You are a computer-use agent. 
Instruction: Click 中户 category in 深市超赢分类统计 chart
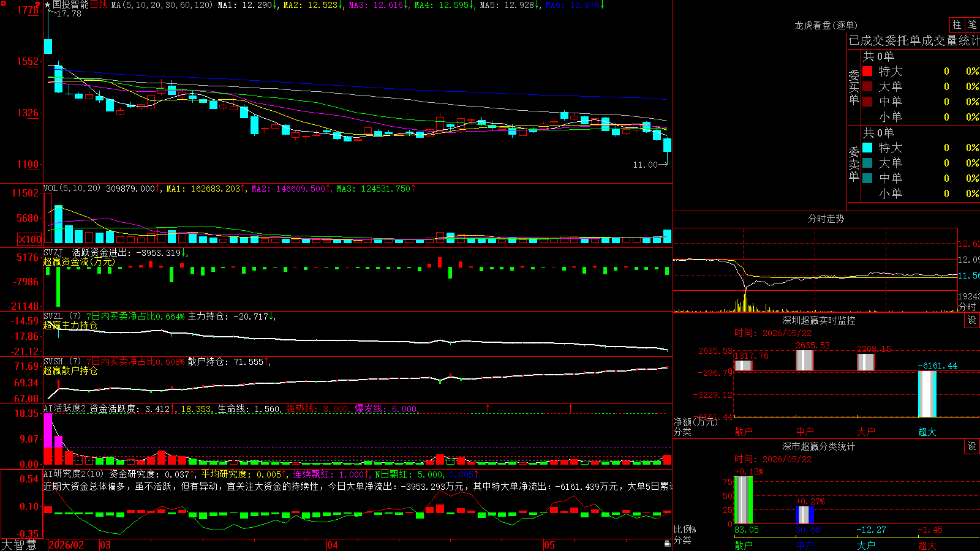[x=805, y=545]
